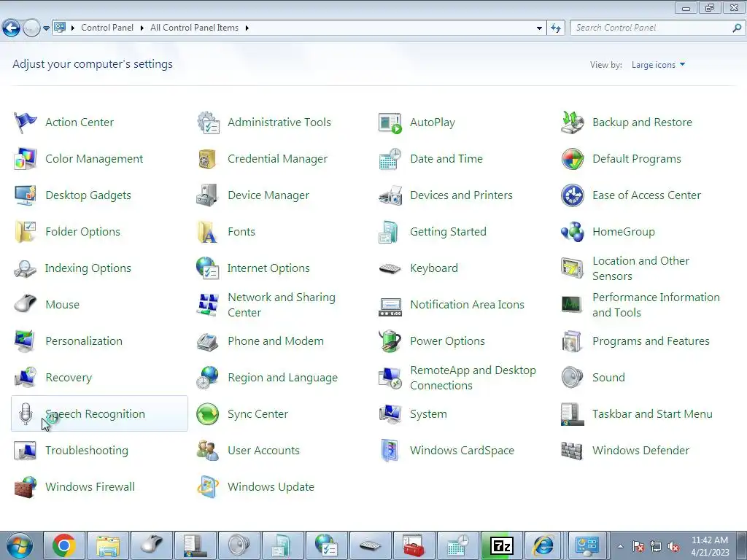Open the Personalization link

(x=84, y=341)
